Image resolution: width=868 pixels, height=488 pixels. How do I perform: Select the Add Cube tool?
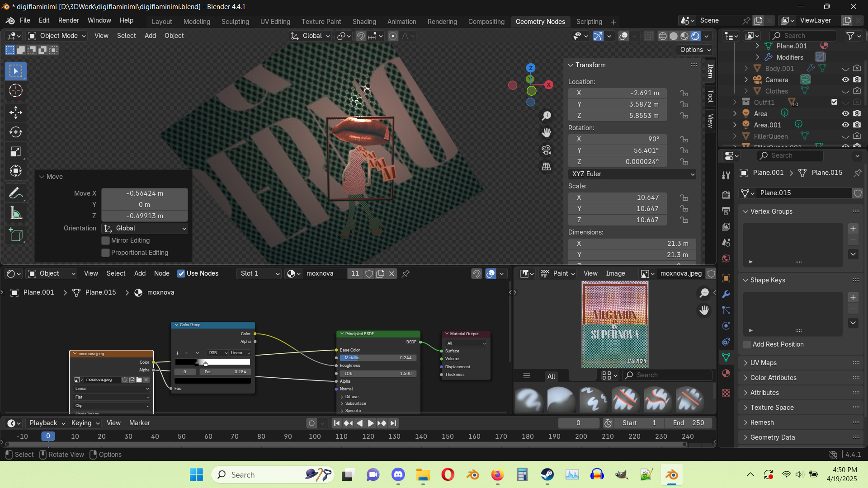coord(16,235)
